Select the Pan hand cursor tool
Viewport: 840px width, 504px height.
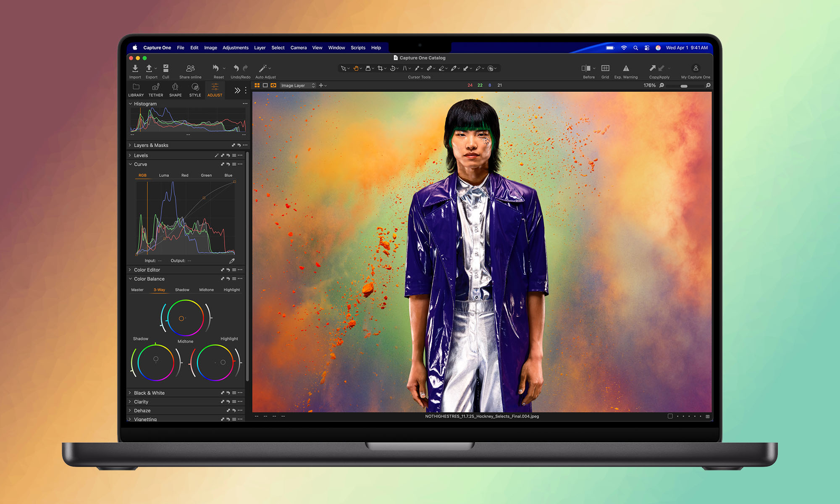coord(356,68)
